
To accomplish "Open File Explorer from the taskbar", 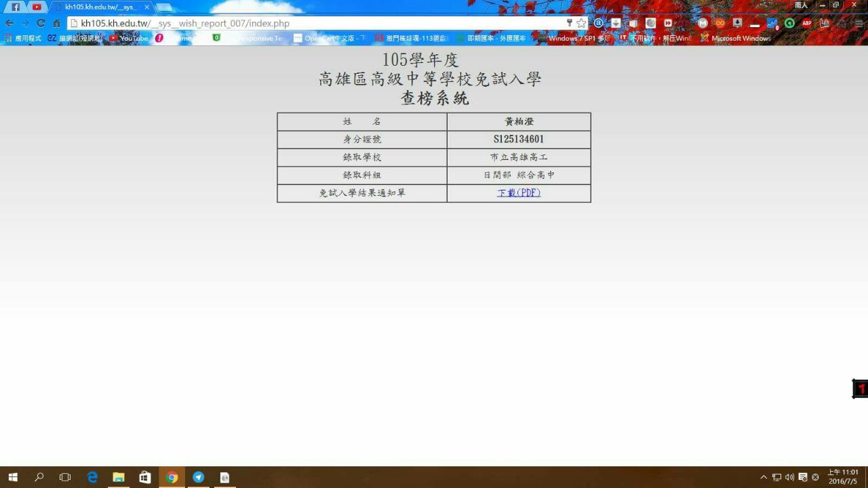I will pos(119,477).
